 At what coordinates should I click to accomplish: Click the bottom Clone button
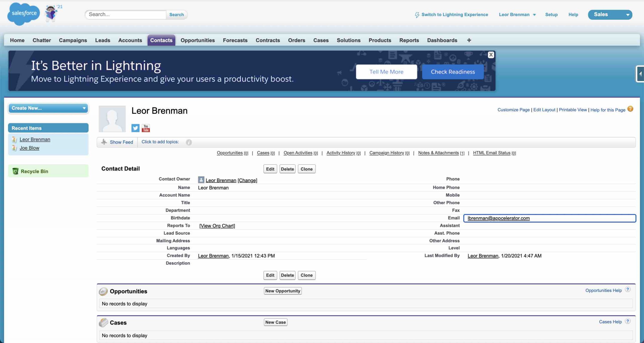(306, 275)
